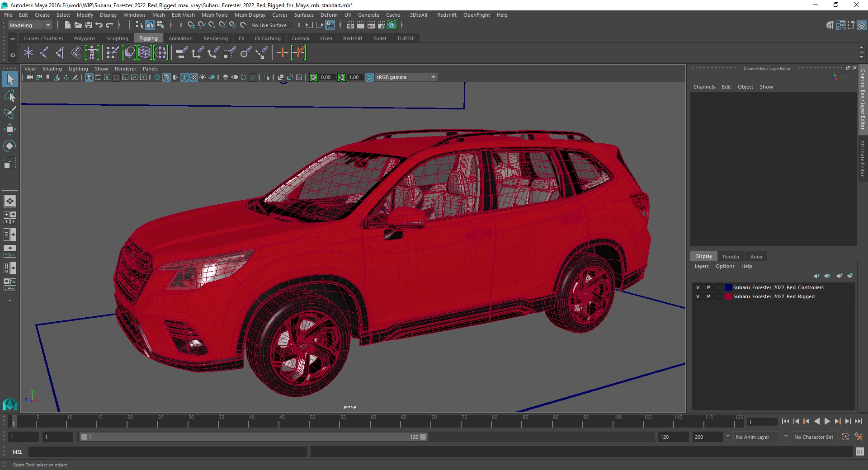
Task: Click the Set Key orange plus icon
Action: click(x=282, y=53)
